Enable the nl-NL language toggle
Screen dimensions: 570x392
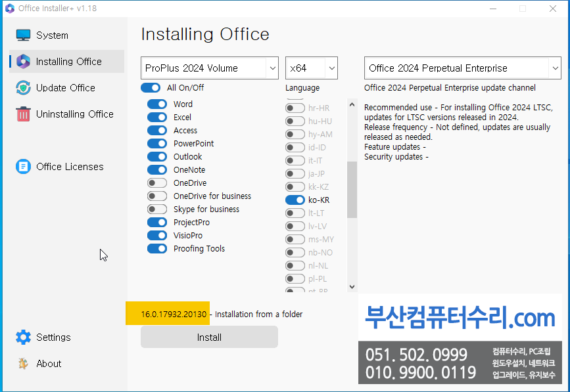pos(295,266)
